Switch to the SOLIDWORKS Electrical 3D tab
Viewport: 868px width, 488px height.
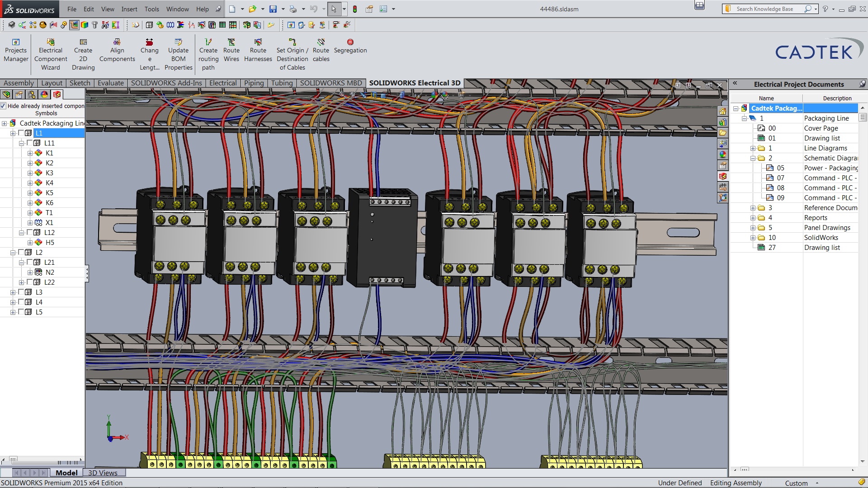click(415, 83)
